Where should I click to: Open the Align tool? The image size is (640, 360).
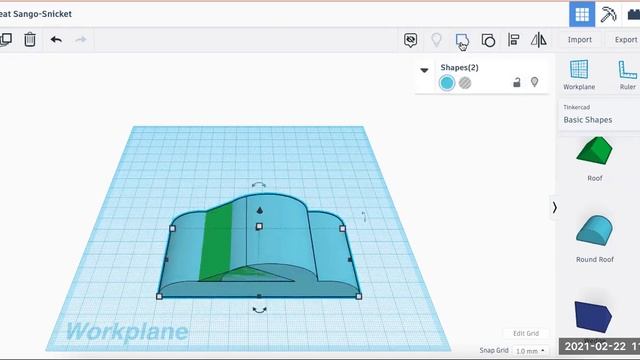(x=513, y=40)
